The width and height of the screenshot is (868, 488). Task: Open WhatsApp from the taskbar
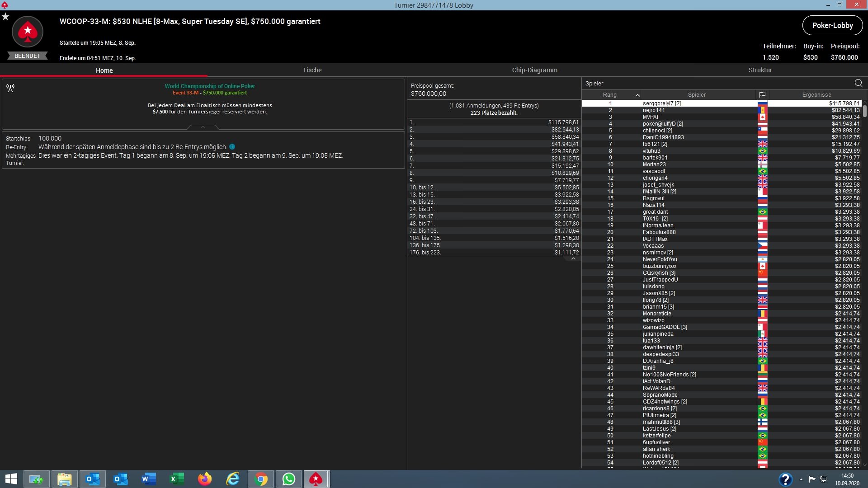288,479
